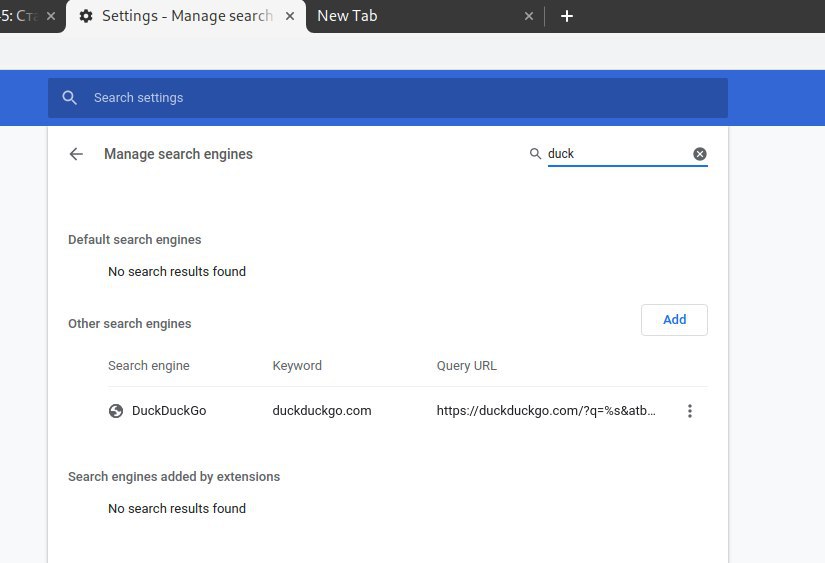Open a new tab with the plus button
Viewport: 825px width, 563px height.
coord(567,16)
